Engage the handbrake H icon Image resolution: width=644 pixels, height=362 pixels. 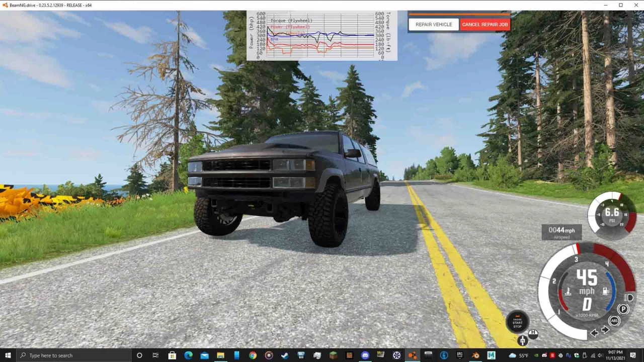(x=533, y=333)
